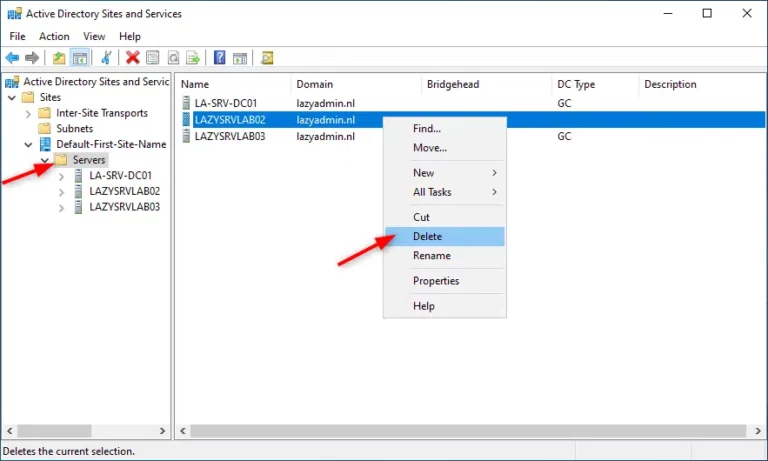Viewport: 768px width, 461px height.
Task: Open the All Tasks submenu in context menu
Action: [445, 192]
